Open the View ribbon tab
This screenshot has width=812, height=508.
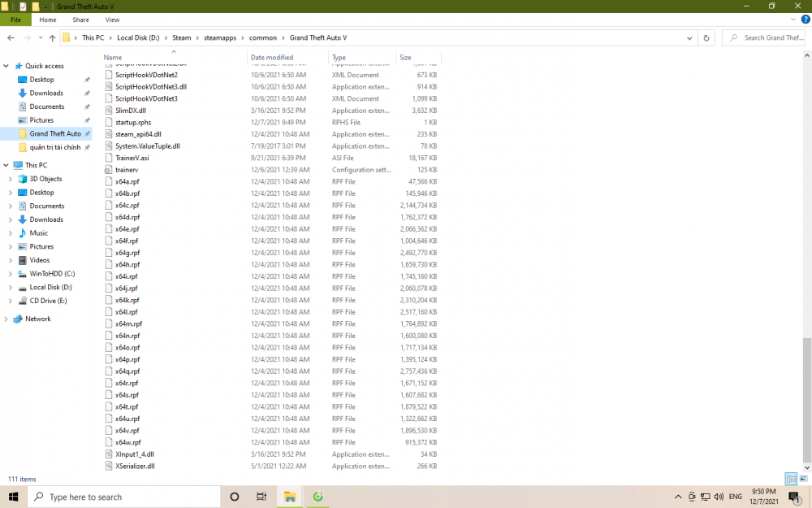112,20
